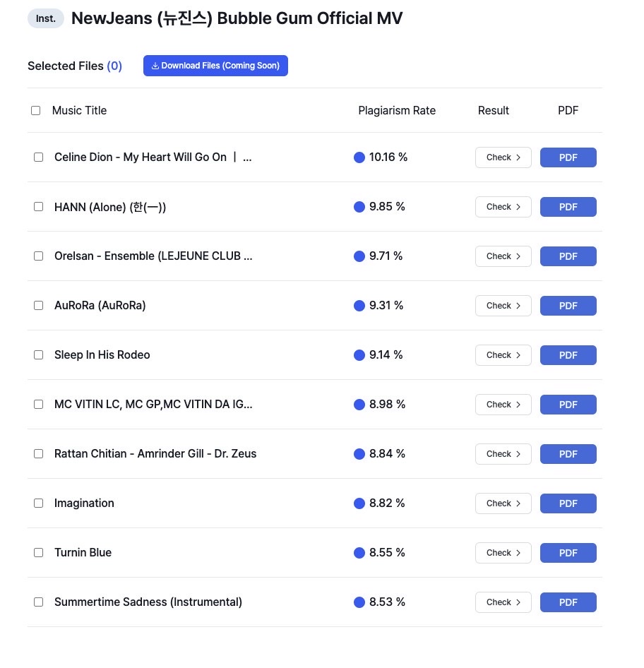
Task: Click the Selected Files (0) counter
Action: point(75,66)
